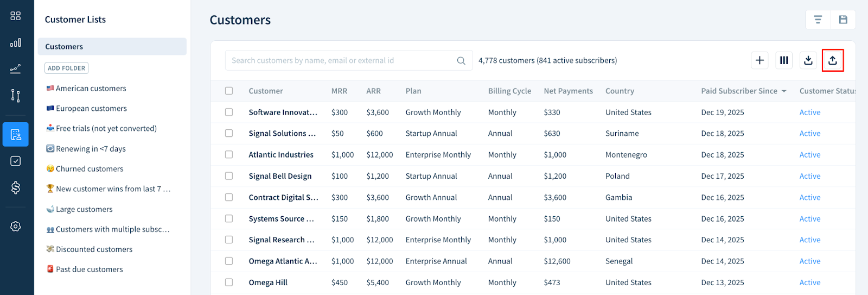Check the Systems Source row checkbox
The width and height of the screenshot is (868, 295).
point(229,218)
